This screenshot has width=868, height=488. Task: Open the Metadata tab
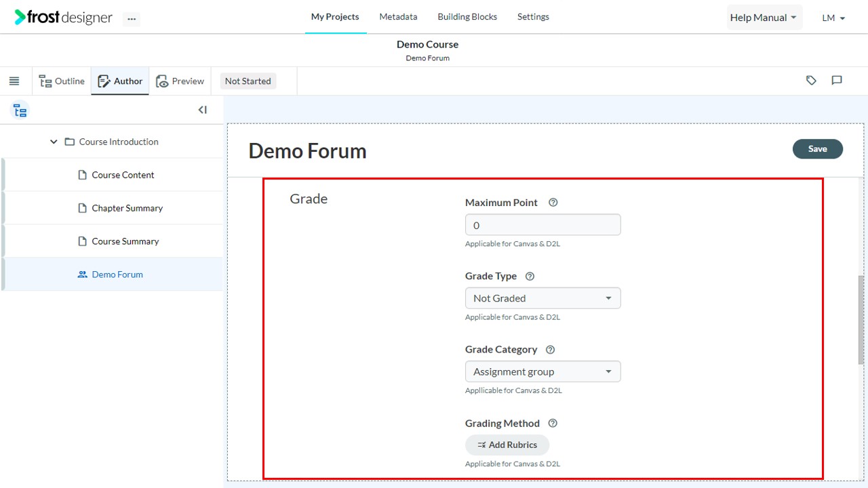click(x=398, y=17)
